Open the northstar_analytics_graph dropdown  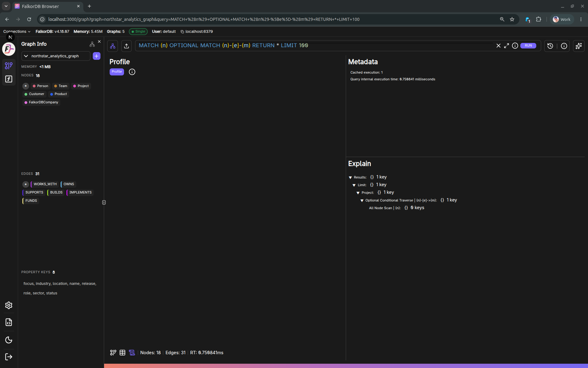coord(56,56)
